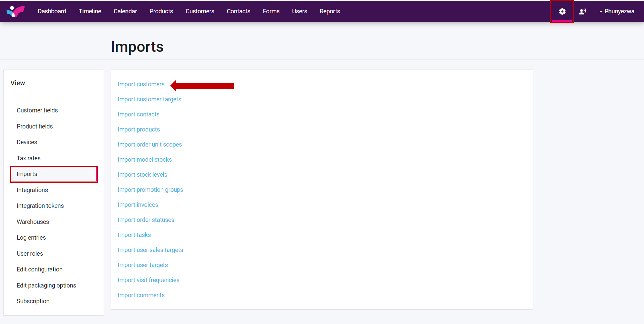Select Import invoices link
The height and width of the screenshot is (324, 644).
(138, 205)
